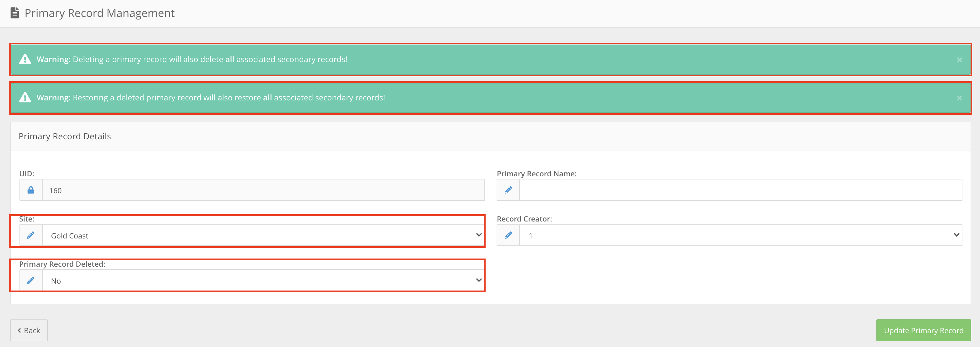Viewport: 980px width, 347px height.
Task: Click the lock icon next to UID
Action: (31, 190)
